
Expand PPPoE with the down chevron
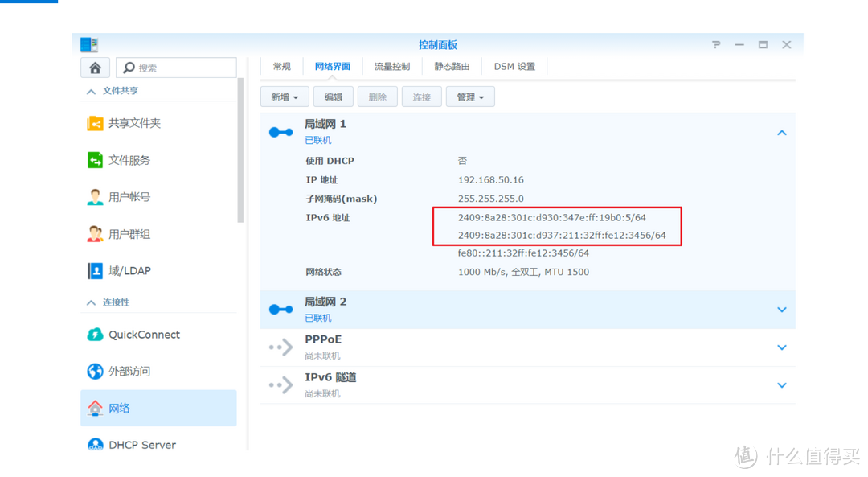[782, 347]
